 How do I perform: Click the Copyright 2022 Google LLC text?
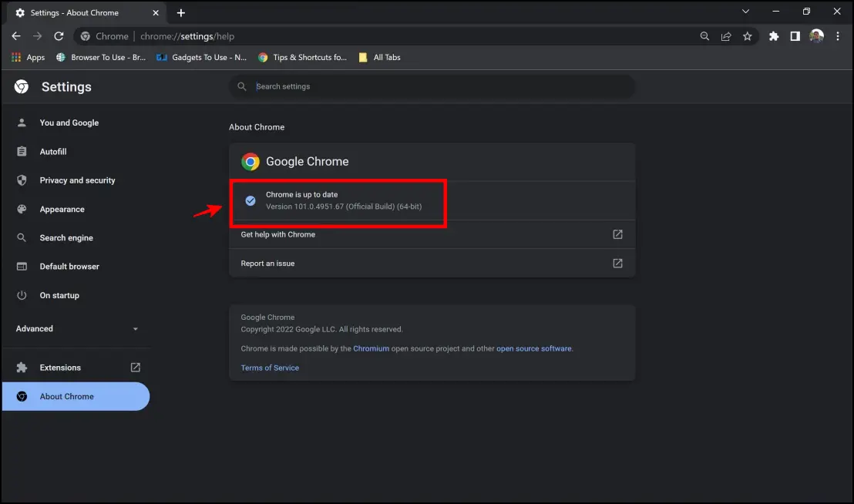click(x=322, y=330)
